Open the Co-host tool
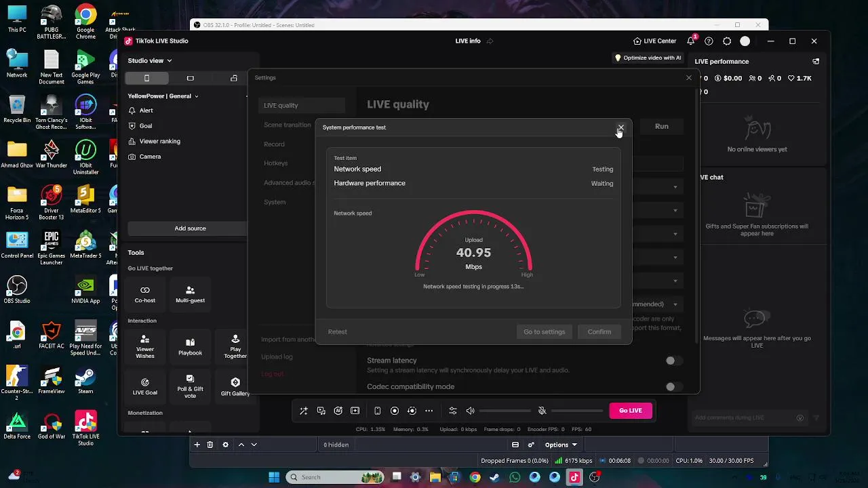868x488 pixels. [x=144, y=294]
